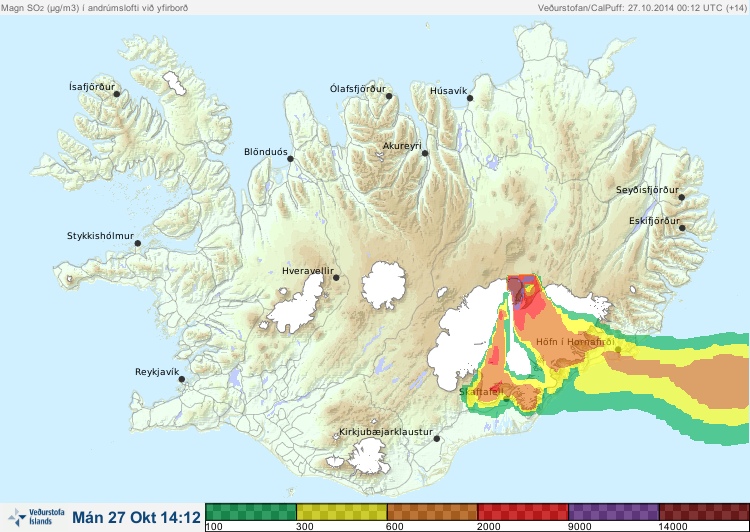Viewport: 750px width, 532px height.
Task: Click the Reykjavík city marker dot
Action: pyautogui.click(x=182, y=379)
